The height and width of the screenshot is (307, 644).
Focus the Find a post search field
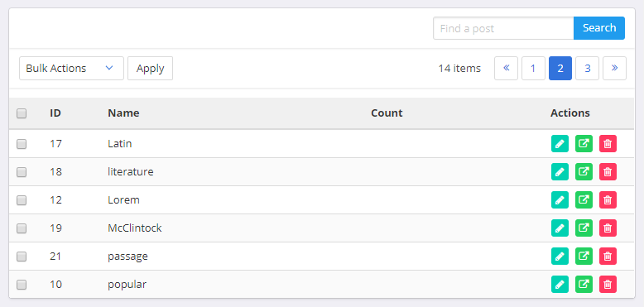pyautogui.click(x=503, y=28)
